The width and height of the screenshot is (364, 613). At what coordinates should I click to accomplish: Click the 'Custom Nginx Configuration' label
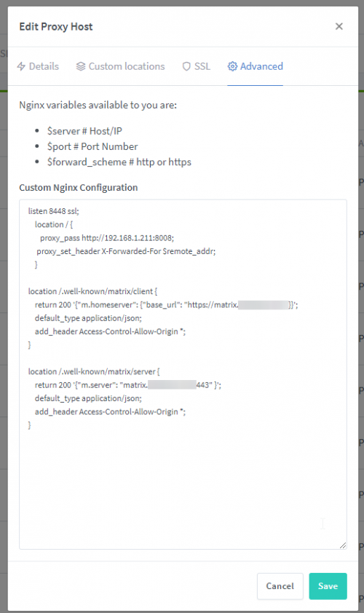pyautogui.click(x=78, y=187)
